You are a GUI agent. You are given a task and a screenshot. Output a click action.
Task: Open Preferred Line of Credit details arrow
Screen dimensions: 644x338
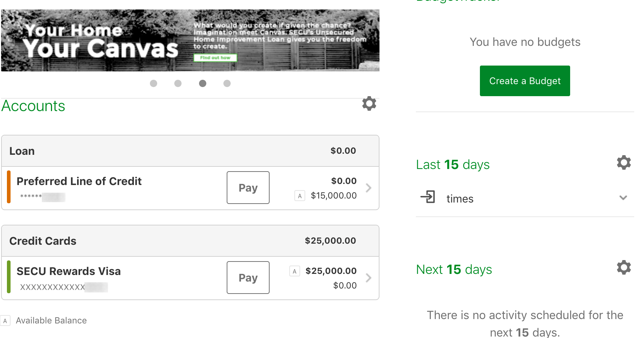369,188
